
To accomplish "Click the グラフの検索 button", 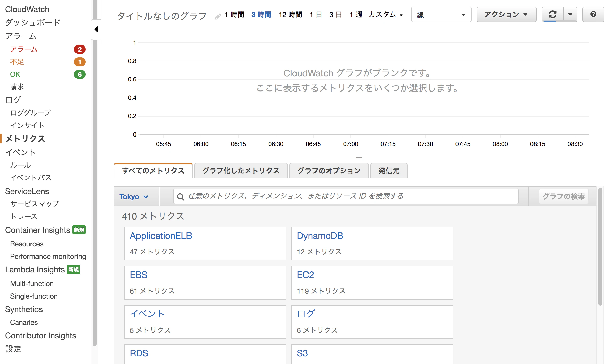I will click(563, 196).
